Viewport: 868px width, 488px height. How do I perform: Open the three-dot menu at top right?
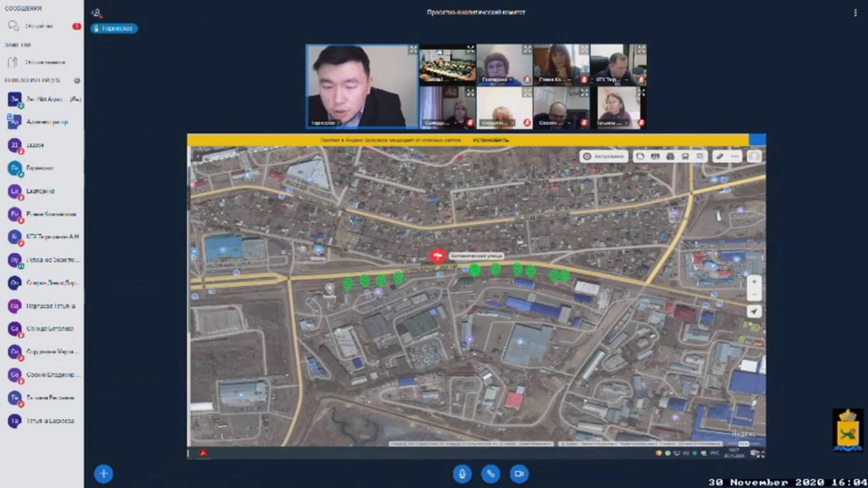855,13
